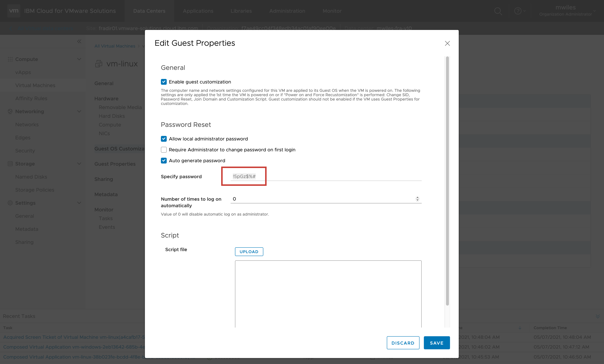Click the UPLOAD script file button
This screenshot has width=604, height=364.
click(x=249, y=251)
